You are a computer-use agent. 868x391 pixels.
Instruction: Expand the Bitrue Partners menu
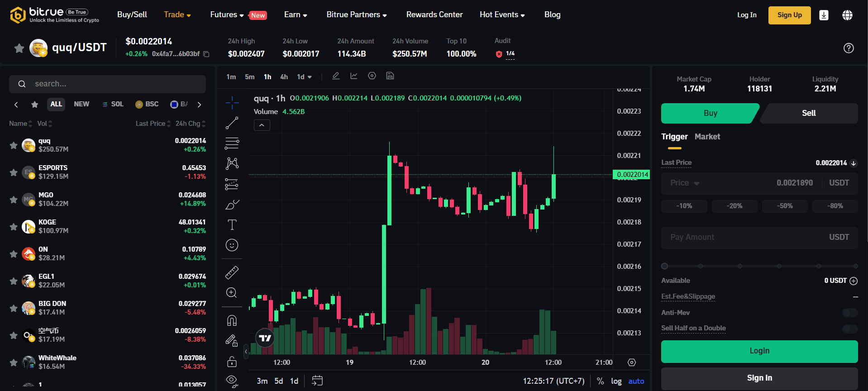point(357,15)
